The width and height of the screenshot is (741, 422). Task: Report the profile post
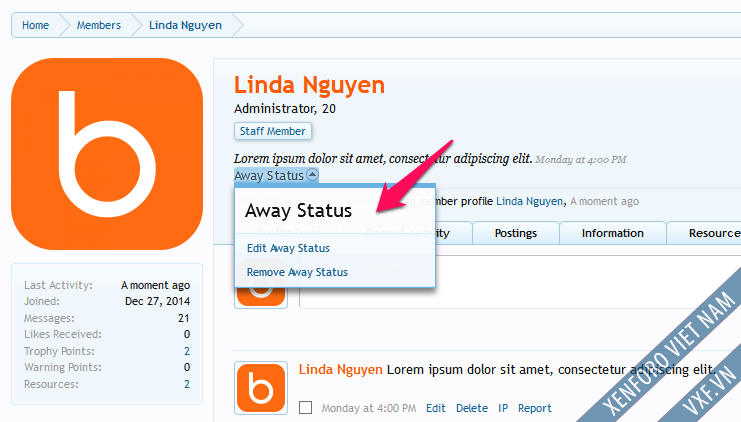coord(534,408)
